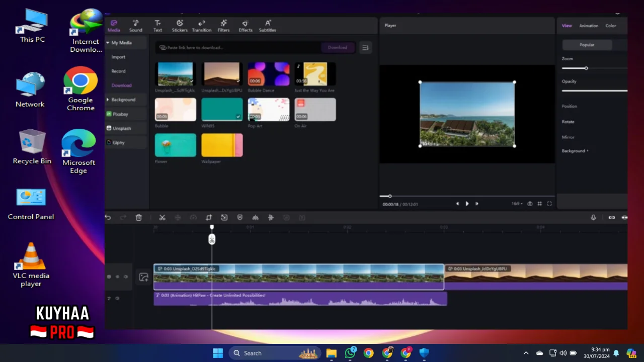
Task: Open the Stickers tab
Action: (180, 26)
